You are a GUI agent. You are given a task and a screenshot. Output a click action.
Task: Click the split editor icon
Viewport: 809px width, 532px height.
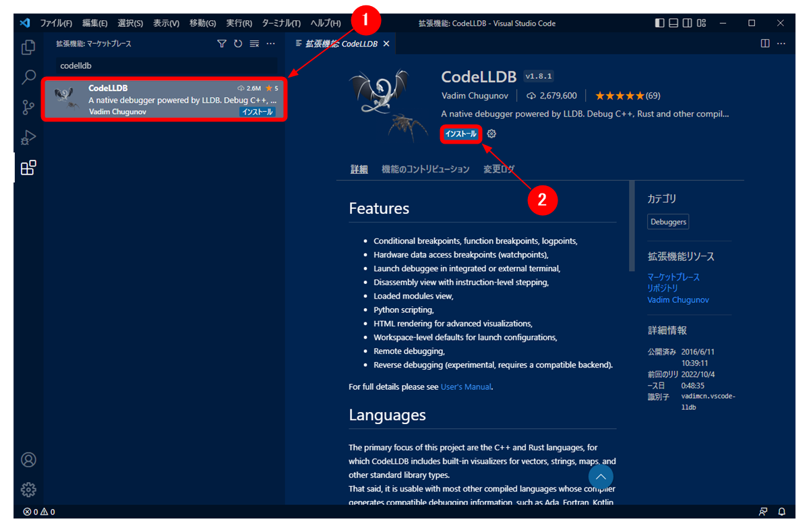pos(765,43)
